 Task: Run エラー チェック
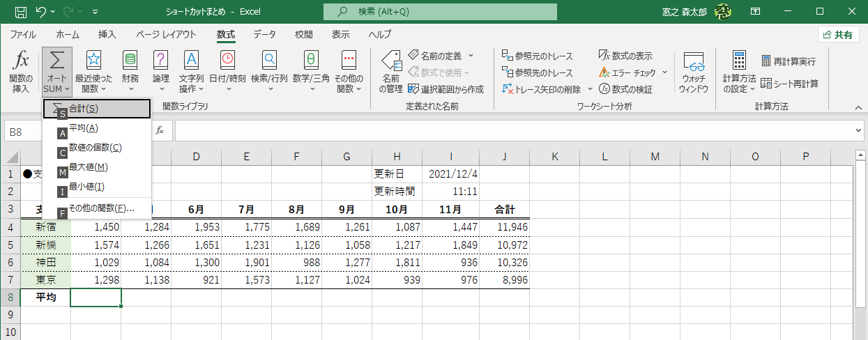(x=627, y=72)
